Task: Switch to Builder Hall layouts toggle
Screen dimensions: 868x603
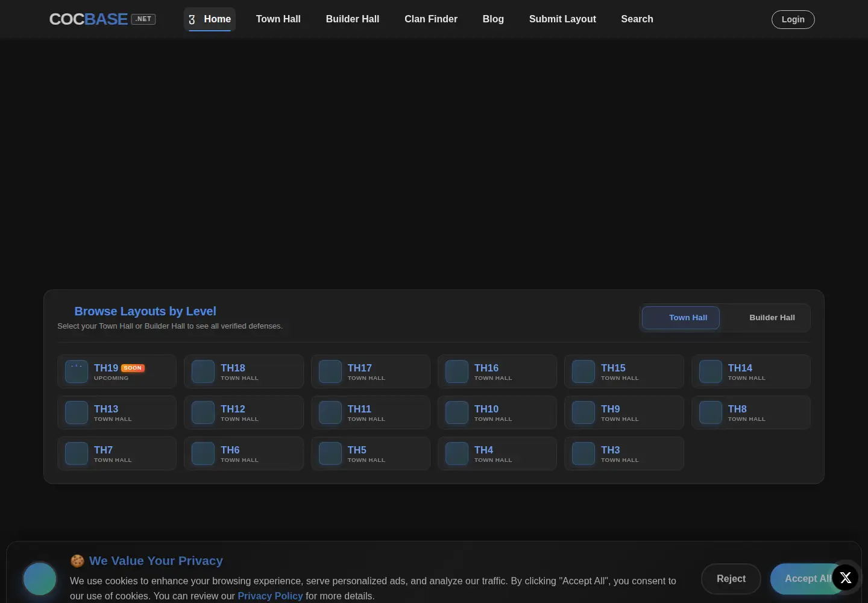Action: pos(765,318)
